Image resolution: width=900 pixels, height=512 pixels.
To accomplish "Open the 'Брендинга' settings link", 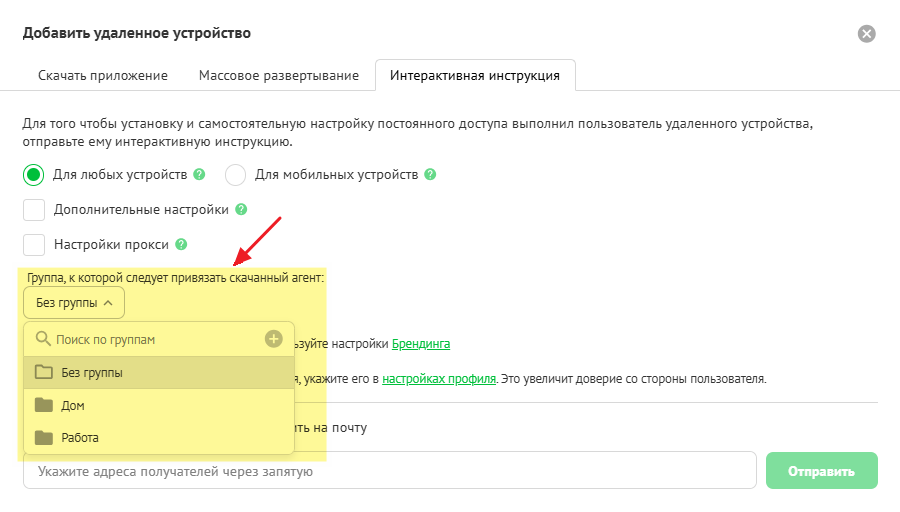I will [x=420, y=344].
